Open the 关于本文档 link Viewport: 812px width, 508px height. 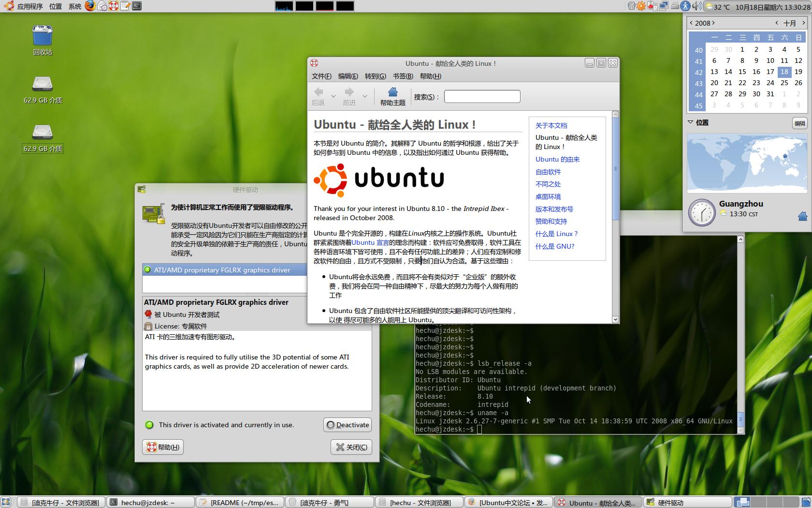tap(551, 125)
